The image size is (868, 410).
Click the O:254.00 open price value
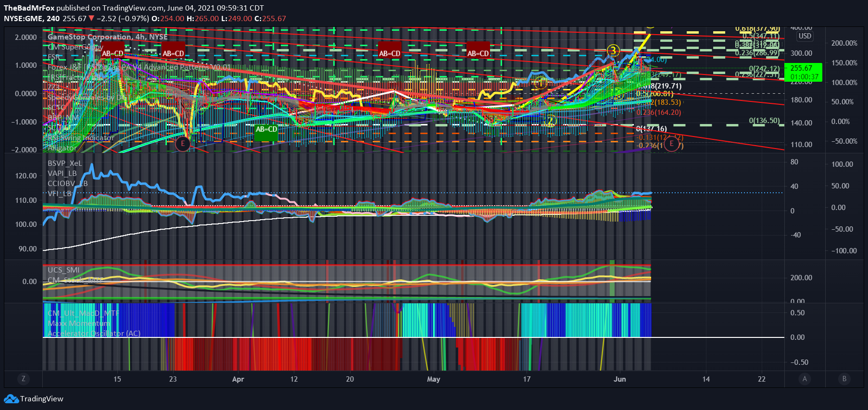(168, 18)
